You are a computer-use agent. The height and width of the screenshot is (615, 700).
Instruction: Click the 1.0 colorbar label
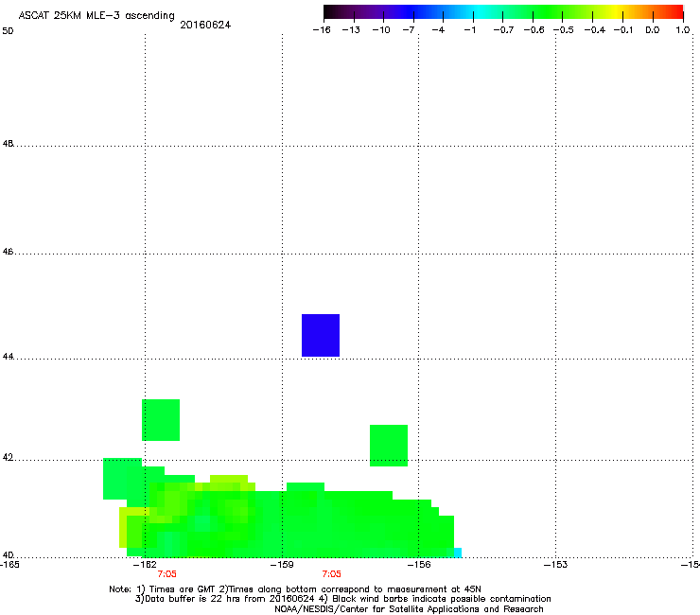tap(683, 30)
